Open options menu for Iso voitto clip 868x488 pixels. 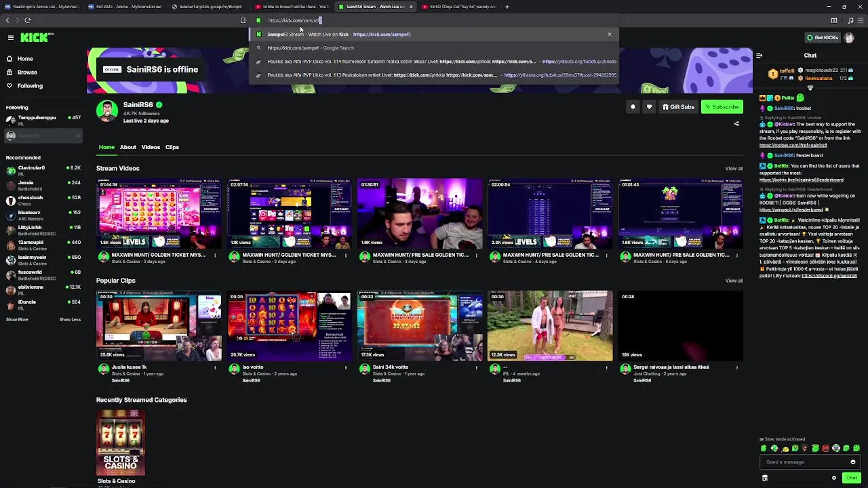point(345,368)
